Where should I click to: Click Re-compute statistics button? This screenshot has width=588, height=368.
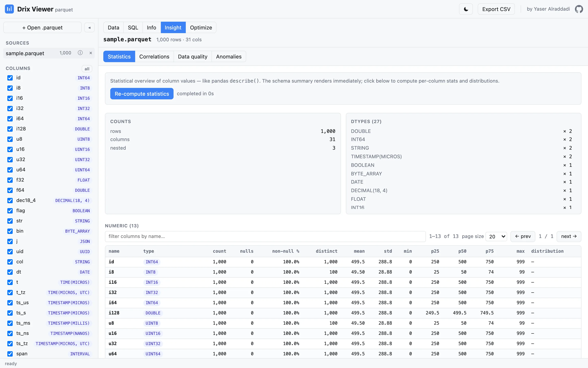coord(142,94)
